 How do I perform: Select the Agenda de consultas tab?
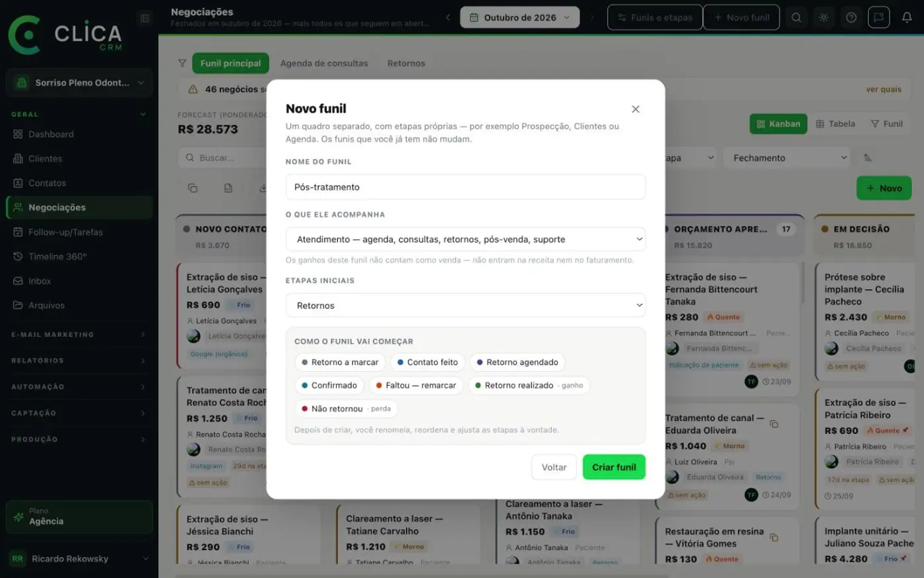[x=324, y=63]
